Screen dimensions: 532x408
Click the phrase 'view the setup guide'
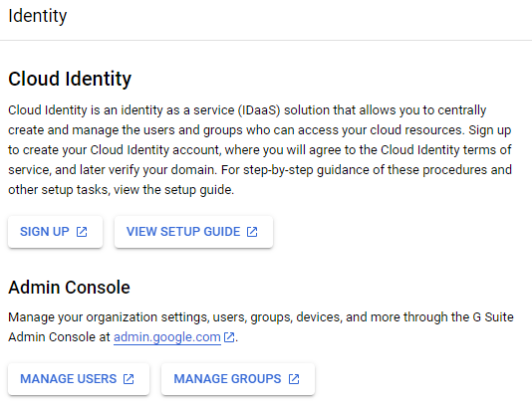[173, 190]
